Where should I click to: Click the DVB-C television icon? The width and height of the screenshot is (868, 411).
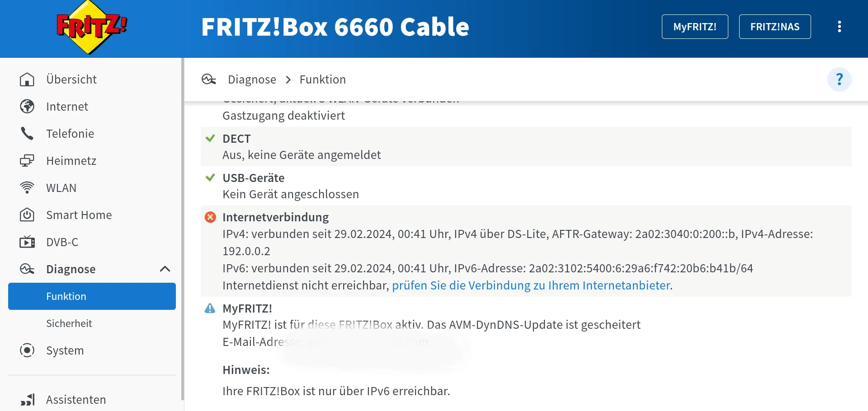[x=27, y=242]
